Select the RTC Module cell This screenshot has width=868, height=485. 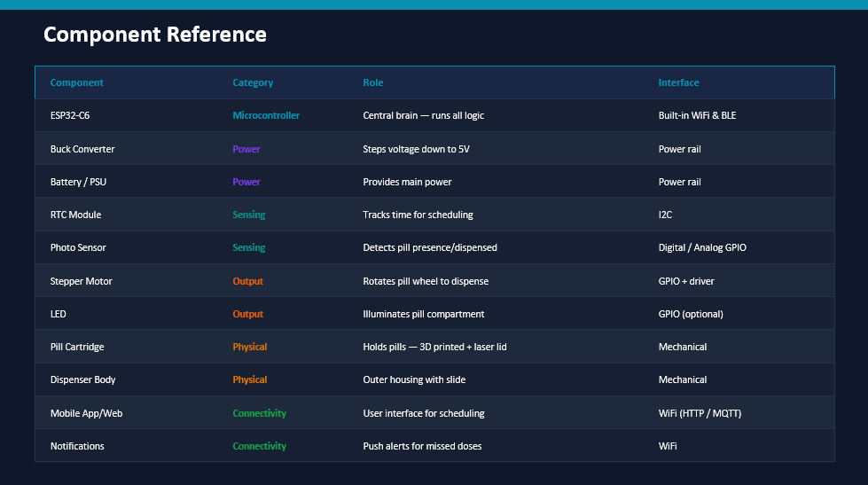pyautogui.click(x=76, y=215)
